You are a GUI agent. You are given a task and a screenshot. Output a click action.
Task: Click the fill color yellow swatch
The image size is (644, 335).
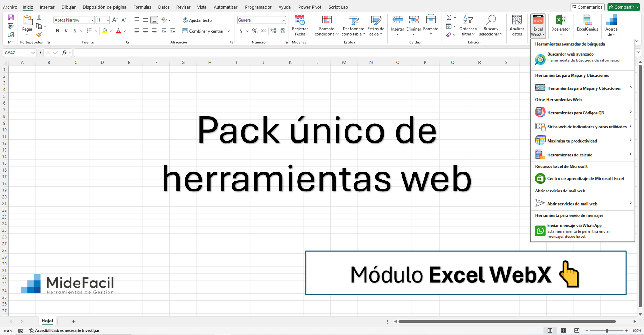pyautogui.click(x=105, y=31)
